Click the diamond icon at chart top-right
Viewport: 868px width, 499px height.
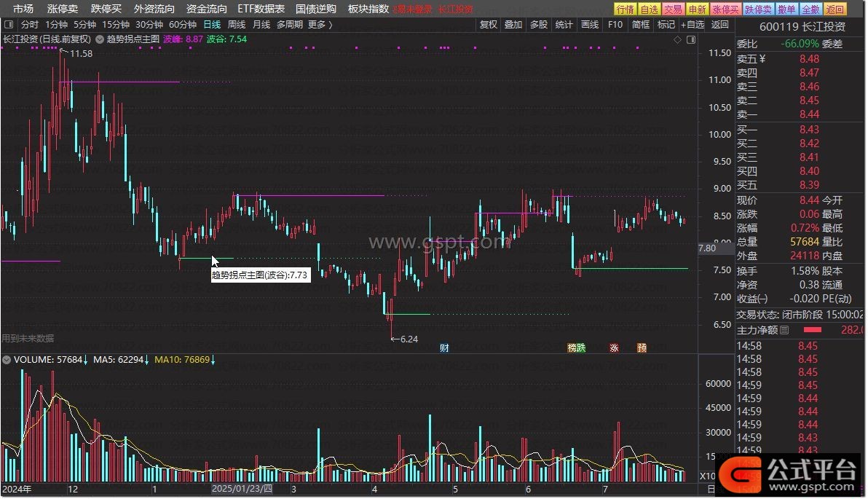[677, 39]
